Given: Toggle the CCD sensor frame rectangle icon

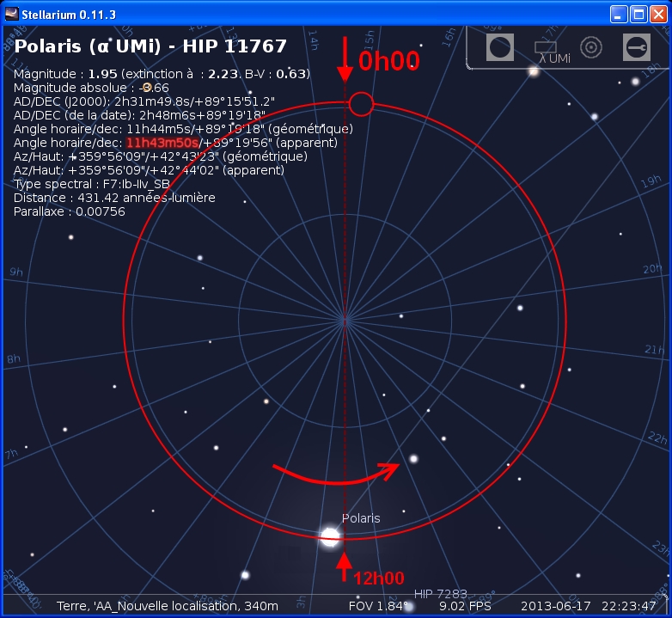Looking at the screenshot, I should click(546, 47).
